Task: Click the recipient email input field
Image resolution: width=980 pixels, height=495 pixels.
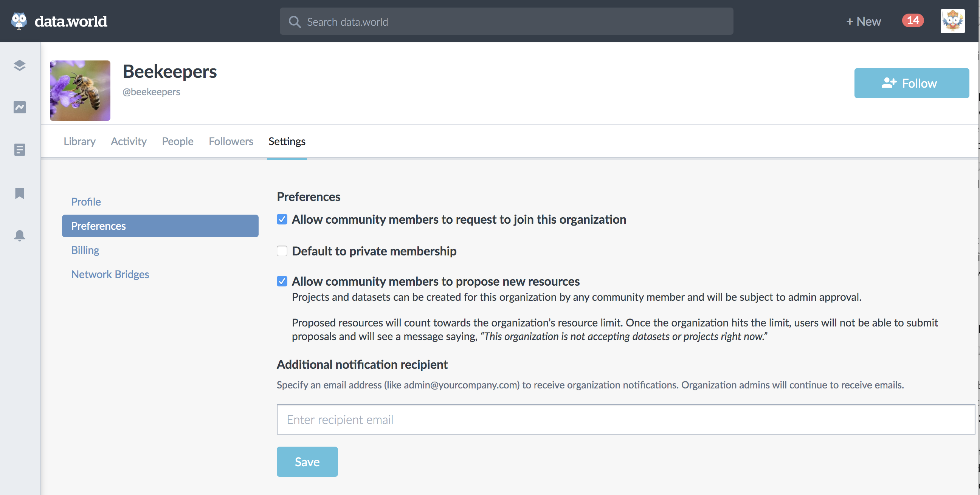Action: (626, 419)
